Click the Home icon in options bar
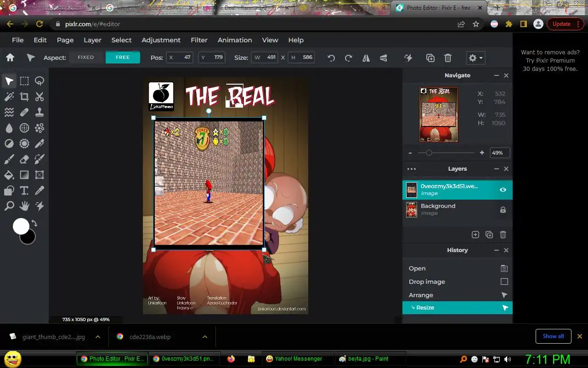588x368 pixels. 10,57
